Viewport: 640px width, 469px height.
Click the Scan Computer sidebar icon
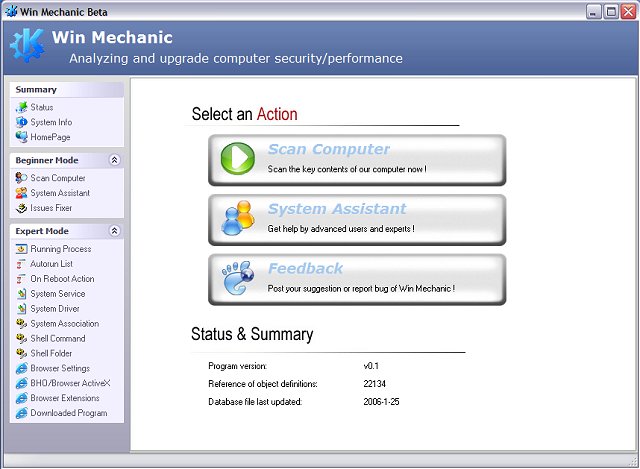[x=21, y=178]
